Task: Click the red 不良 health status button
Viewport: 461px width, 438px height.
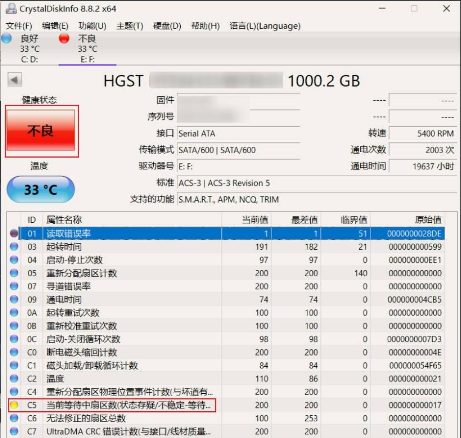Action: pos(42,131)
